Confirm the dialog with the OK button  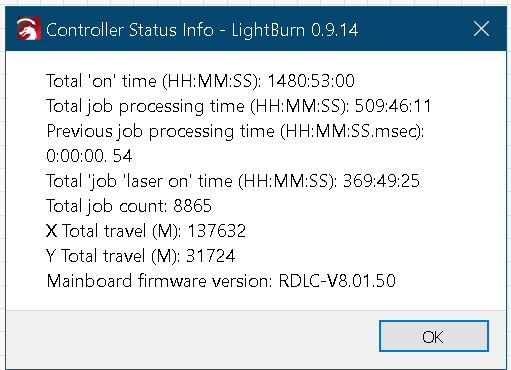click(x=434, y=336)
